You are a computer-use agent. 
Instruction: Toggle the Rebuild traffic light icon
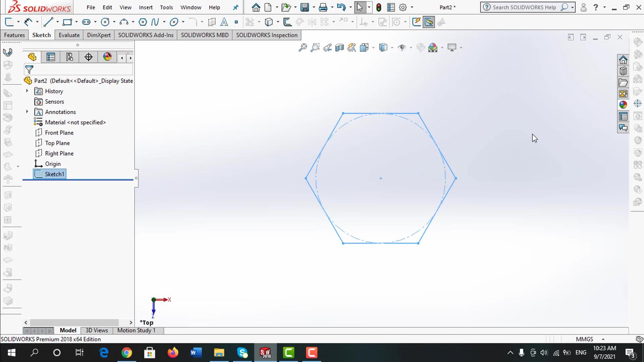click(379, 7)
